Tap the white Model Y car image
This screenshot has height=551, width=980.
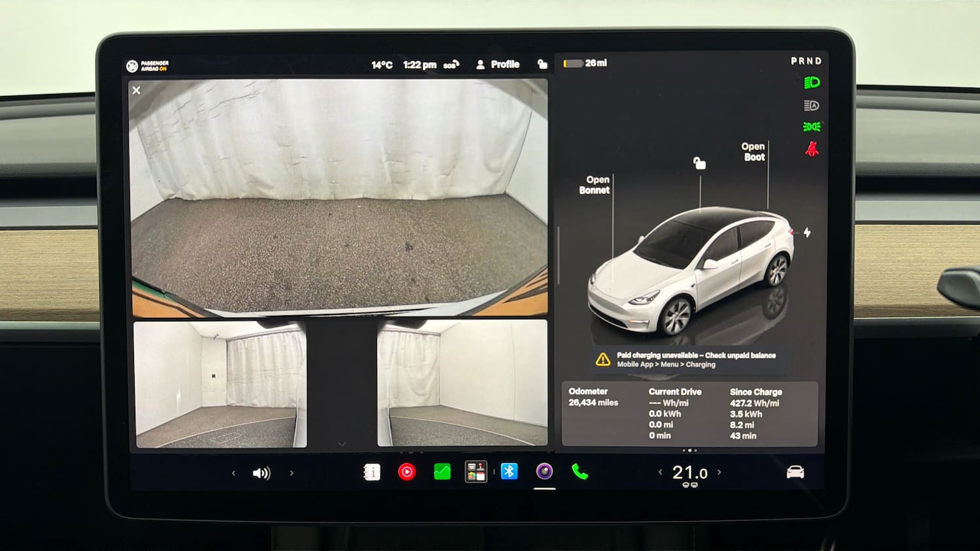coord(691,271)
